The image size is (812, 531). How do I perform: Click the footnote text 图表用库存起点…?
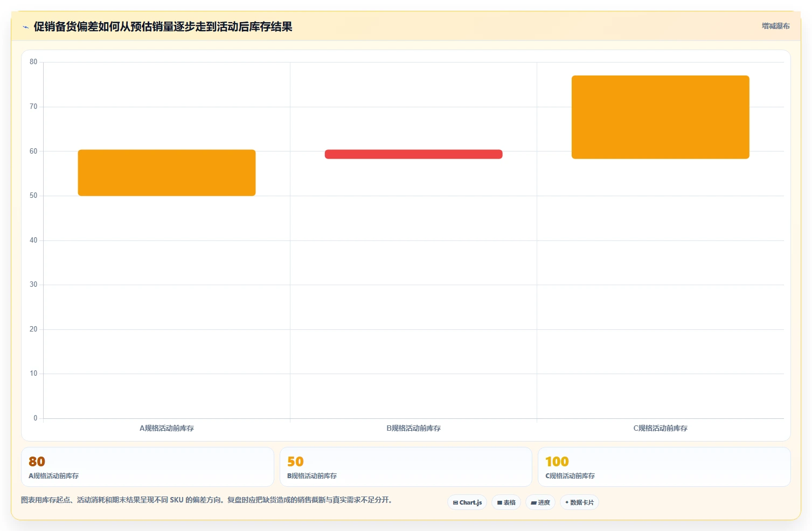(x=207, y=500)
